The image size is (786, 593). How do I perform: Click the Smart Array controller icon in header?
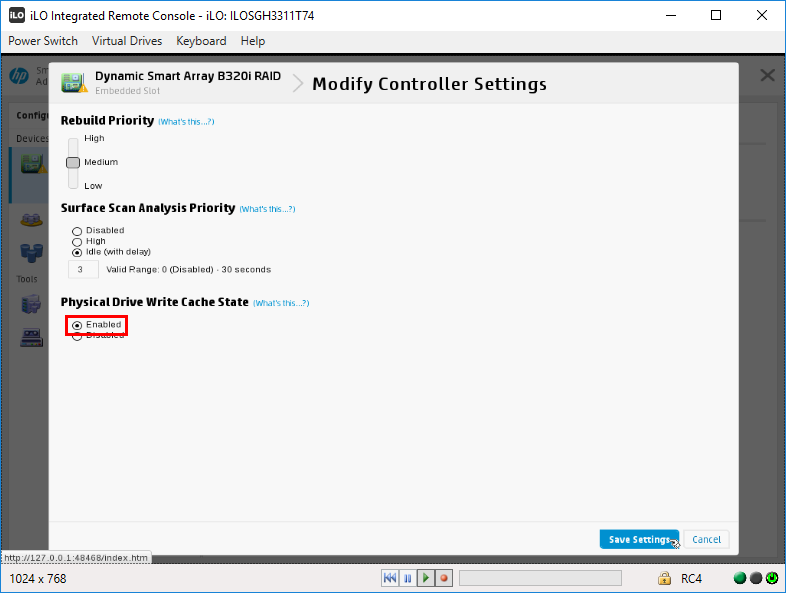point(74,83)
